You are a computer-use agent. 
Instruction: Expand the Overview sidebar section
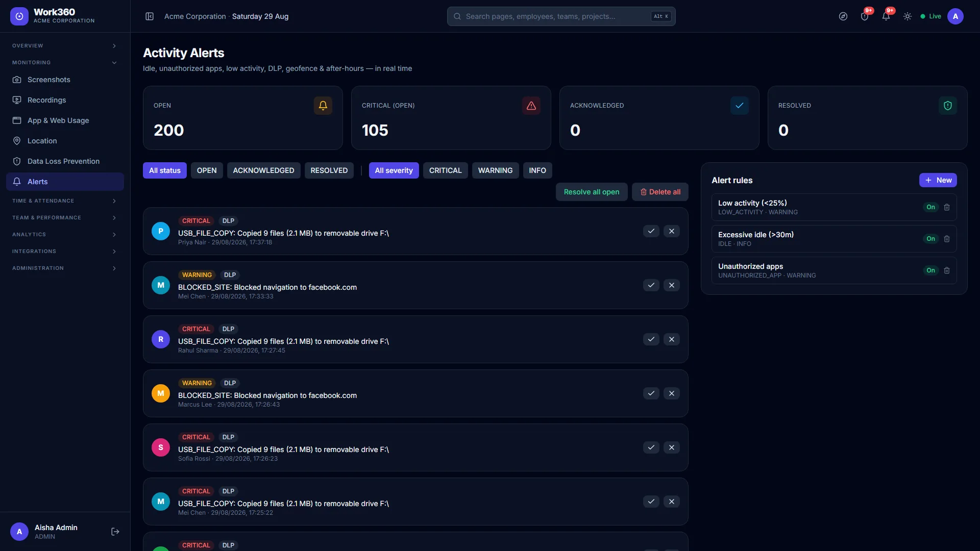pos(65,46)
